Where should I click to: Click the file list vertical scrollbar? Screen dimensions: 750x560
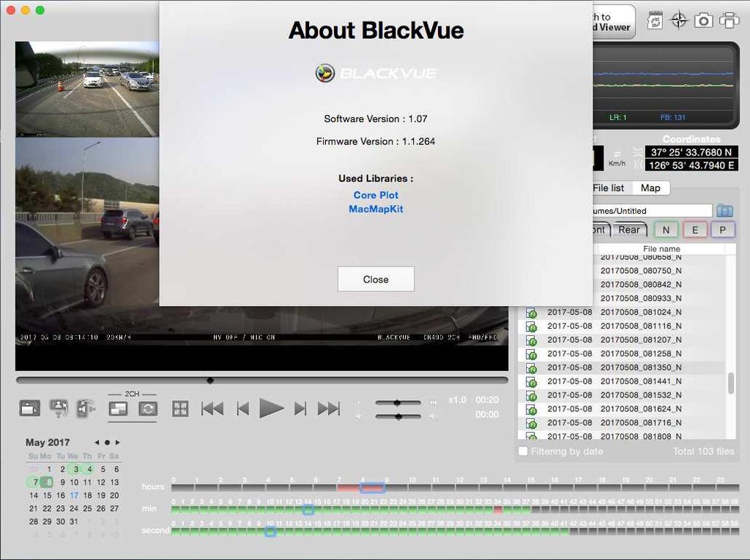tap(731, 383)
